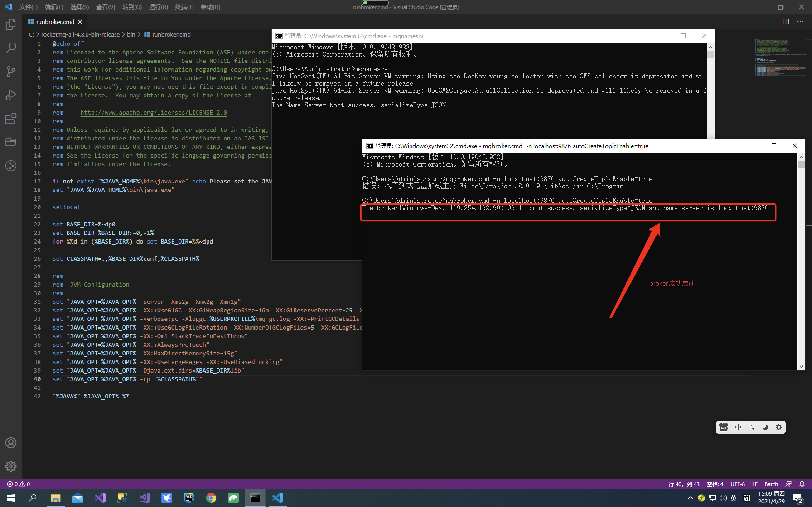Viewport: 812px width, 507px height.
Task: Open the Run and Debug view
Action: pos(11,95)
